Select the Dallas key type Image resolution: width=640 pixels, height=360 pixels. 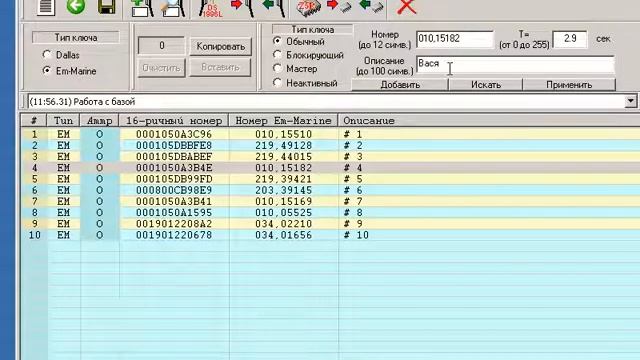tap(47, 54)
